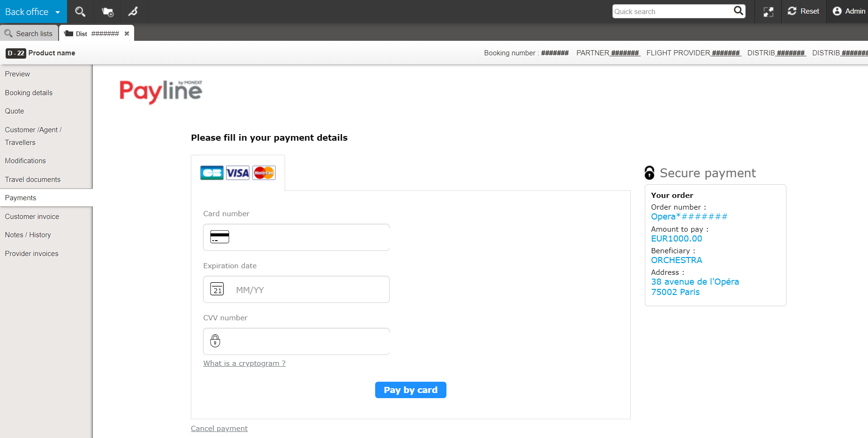Open the What is a cryptogram link
Screen dimensions: 868x438
coord(244,363)
